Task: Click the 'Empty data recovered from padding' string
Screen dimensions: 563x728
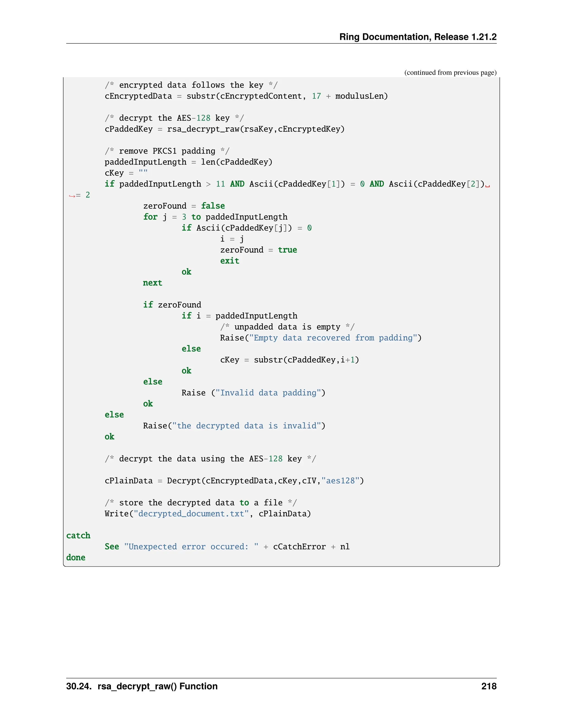Action: click(333, 338)
